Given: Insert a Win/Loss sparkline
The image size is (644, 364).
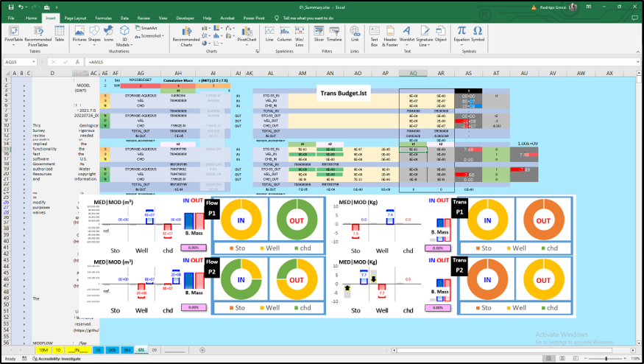Looking at the screenshot, I should coord(300,36).
